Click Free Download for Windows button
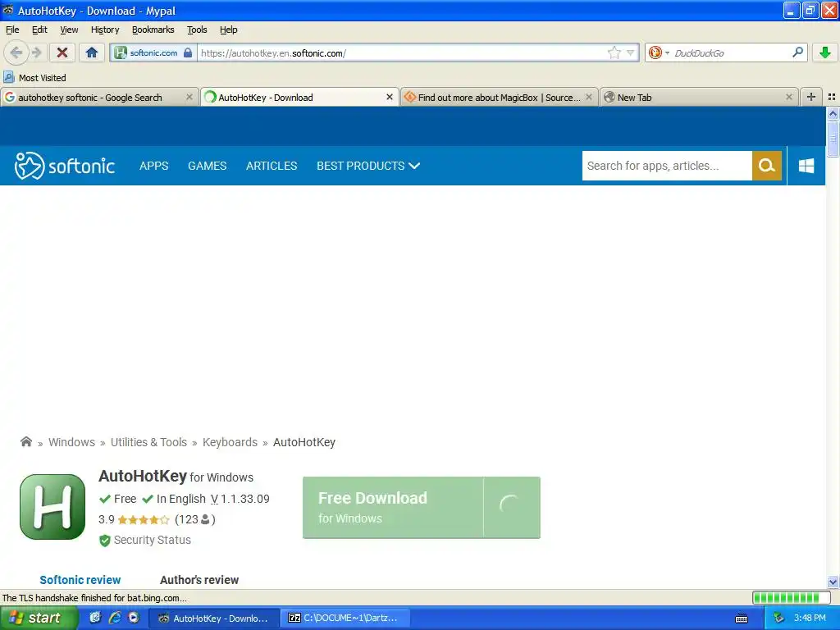This screenshot has height=630, width=840. tap(422, 507)
